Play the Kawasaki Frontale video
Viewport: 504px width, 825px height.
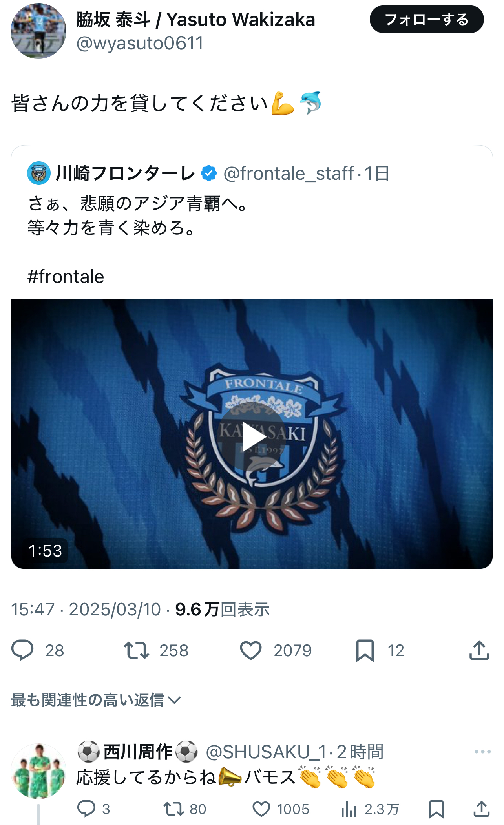(252, 436)
